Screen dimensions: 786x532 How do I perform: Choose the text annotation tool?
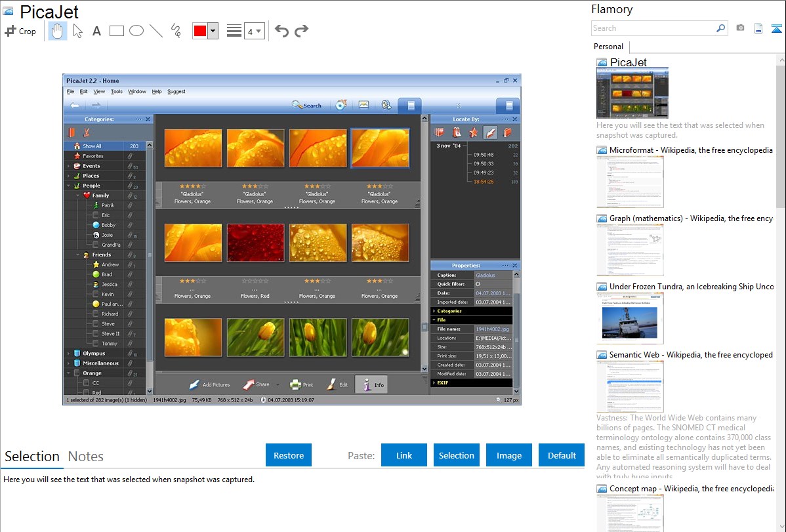point(96,31)
